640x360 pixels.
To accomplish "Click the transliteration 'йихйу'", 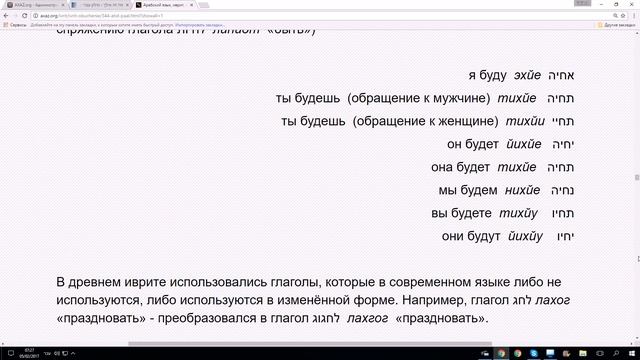I will (525, 236).
